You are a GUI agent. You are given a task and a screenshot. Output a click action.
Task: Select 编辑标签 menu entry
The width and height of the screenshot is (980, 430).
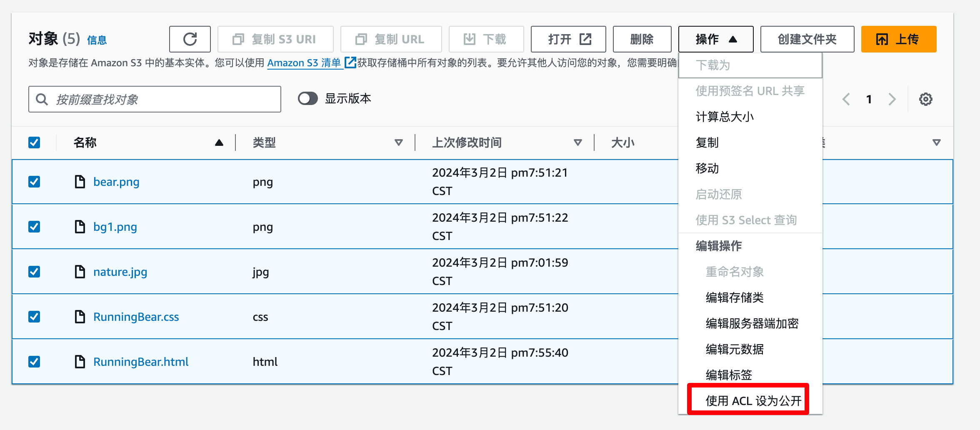coord(750,375)
